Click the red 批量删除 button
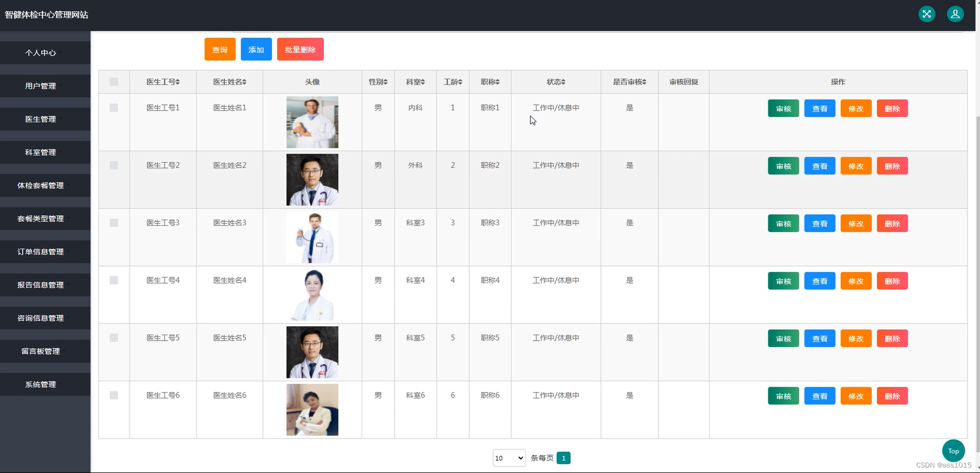The width and height of the screenshot is (980, 473). tap(300, 49)
